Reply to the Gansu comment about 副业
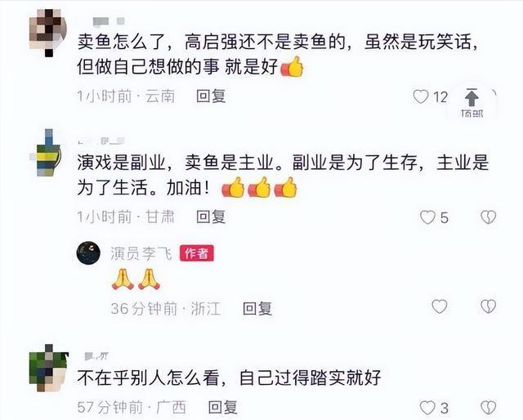Image resolution: width=523 pixels, height=420 pixels. 211,217
